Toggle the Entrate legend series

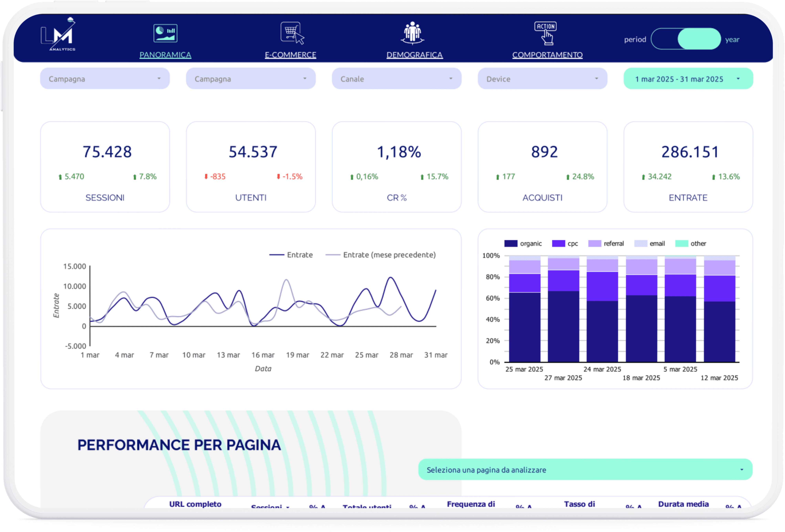(x=291, y=255)
